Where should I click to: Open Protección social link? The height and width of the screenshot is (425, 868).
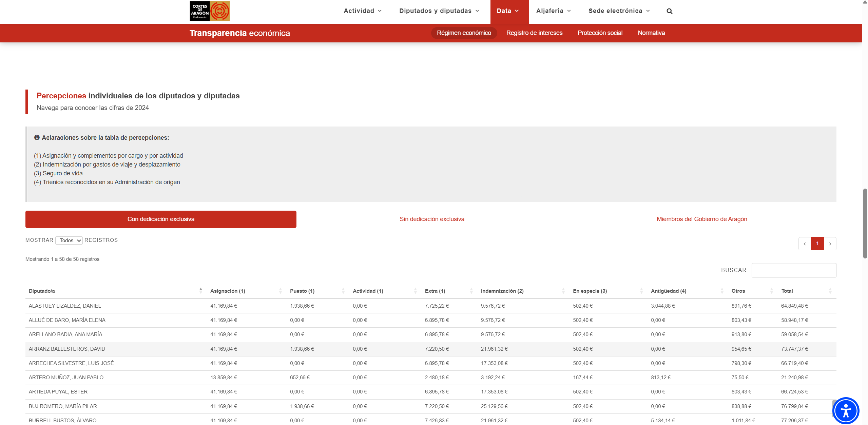click(600, 33)
